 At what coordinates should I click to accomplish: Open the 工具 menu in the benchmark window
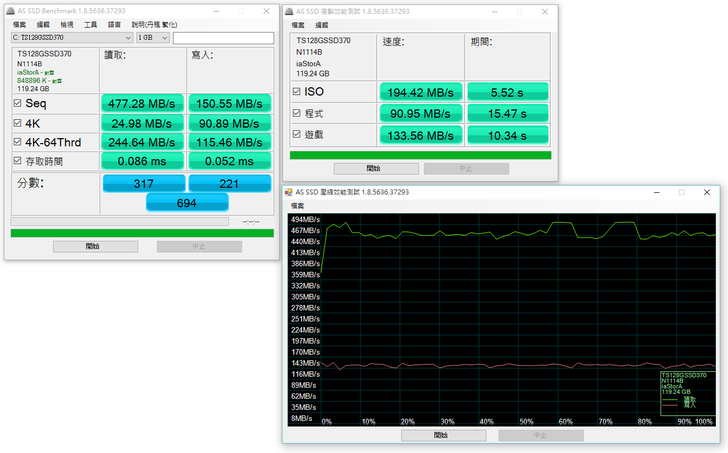[91, 24]
